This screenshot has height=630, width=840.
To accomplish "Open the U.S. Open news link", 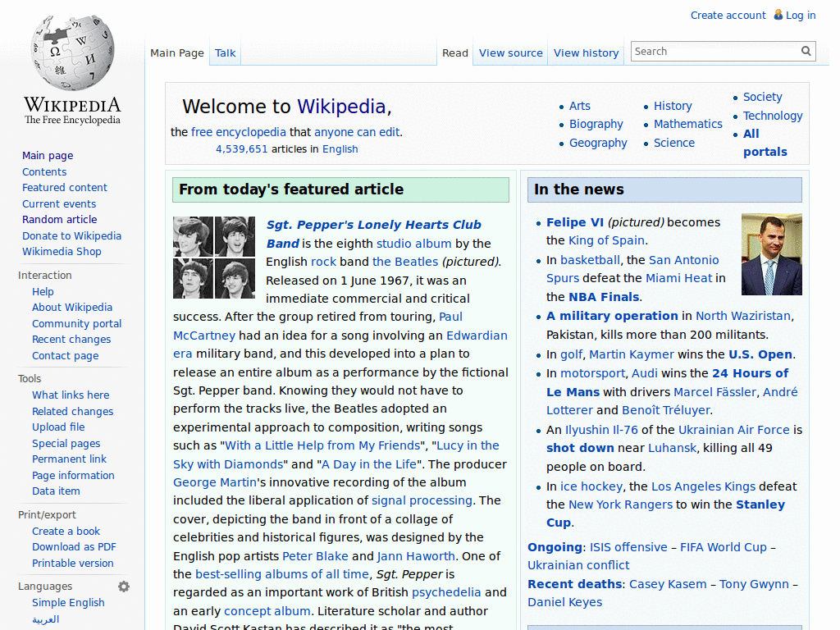I will pyautogui.click(x=760, y=354).
